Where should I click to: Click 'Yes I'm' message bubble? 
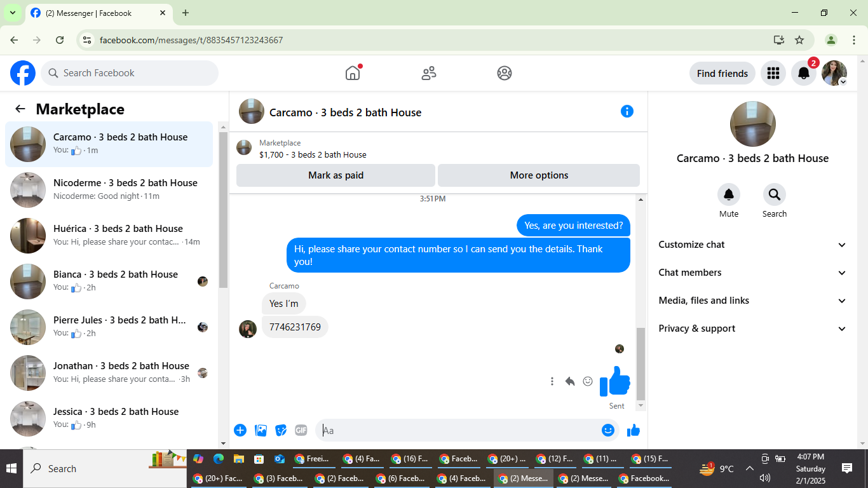(284, 303)
